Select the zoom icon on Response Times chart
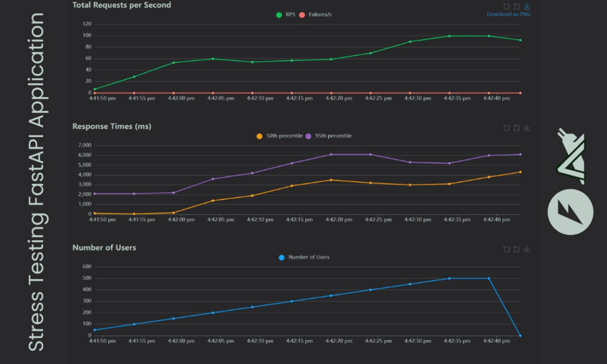607x364 pixels. click(506, 128)
